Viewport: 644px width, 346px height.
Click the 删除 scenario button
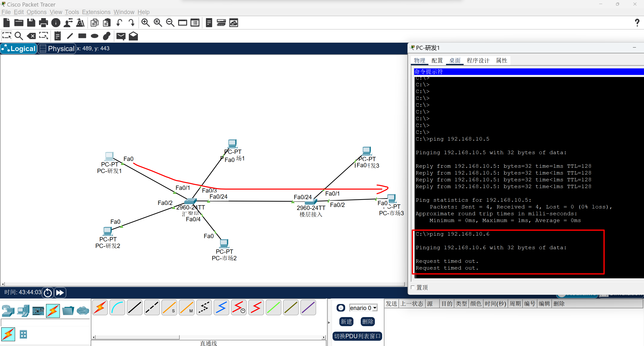tap(368, 322)
